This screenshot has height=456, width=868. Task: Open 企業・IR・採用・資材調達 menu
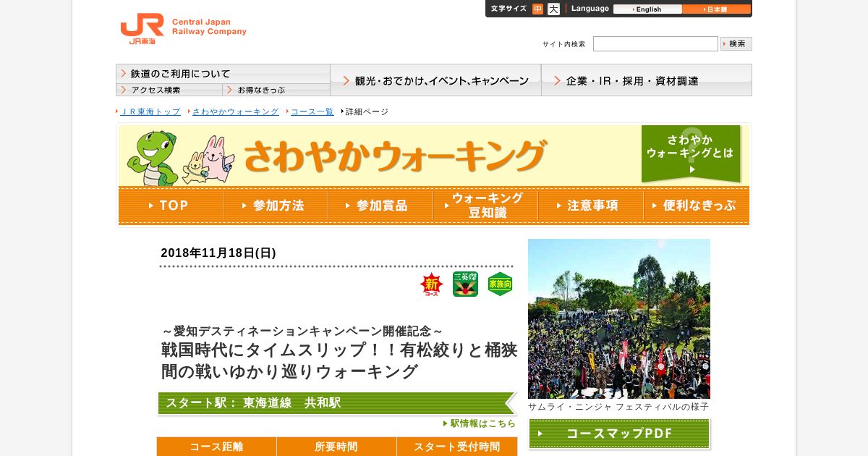point(647,80)
